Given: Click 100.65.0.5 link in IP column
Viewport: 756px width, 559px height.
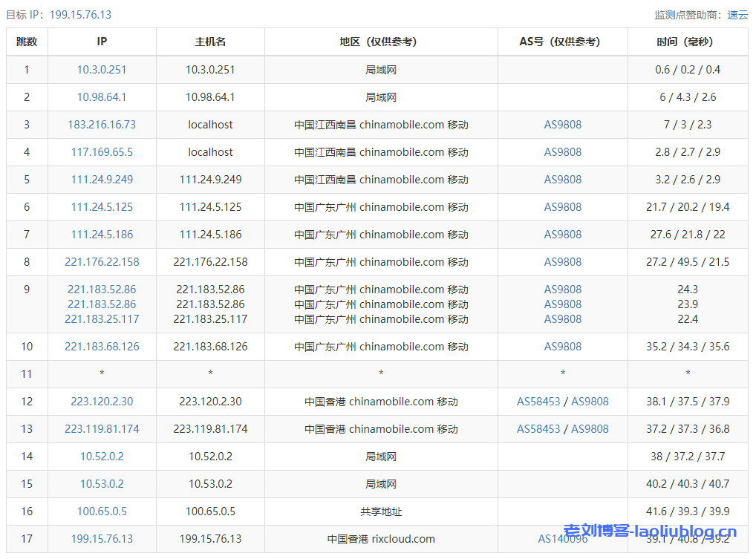Looking at the screenshot, I should pyautogui.click(x=102, y=511).
